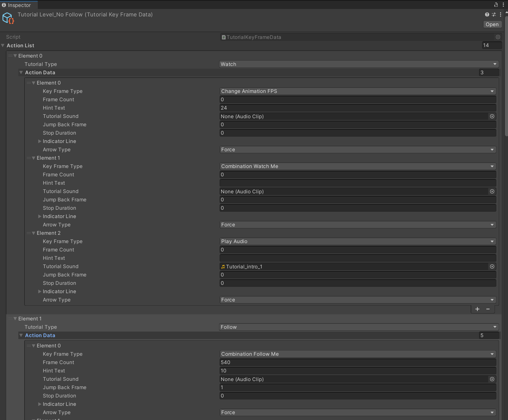The image size is (508, 420).
Task: Open the Inspector tab's three-dot menu
Action: pos(503,5)
